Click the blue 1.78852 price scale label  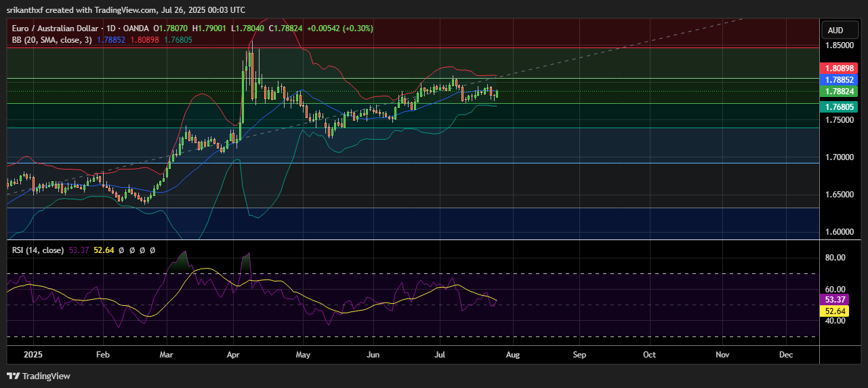[838, 79]
